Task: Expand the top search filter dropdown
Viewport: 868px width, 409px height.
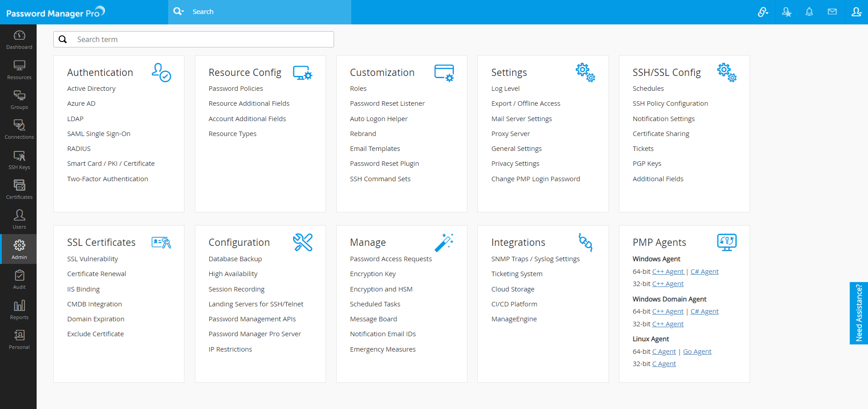Action: [x=179, y=11]
